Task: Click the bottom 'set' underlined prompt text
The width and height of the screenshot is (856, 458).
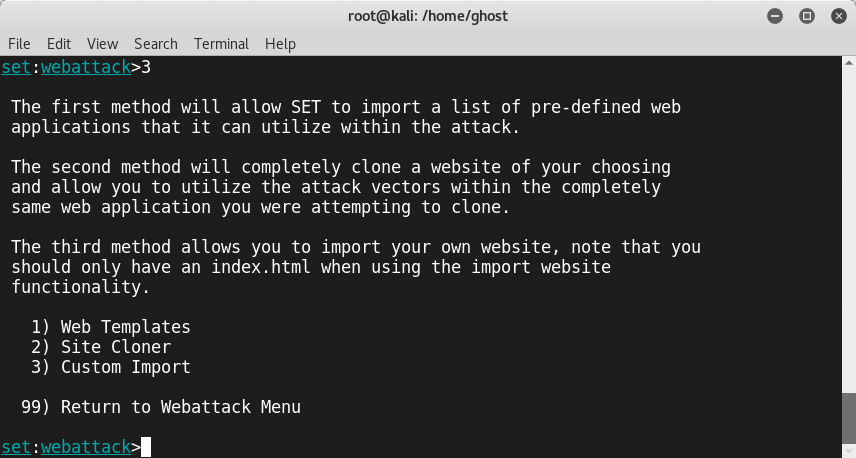Action: (x=16, y=447)
